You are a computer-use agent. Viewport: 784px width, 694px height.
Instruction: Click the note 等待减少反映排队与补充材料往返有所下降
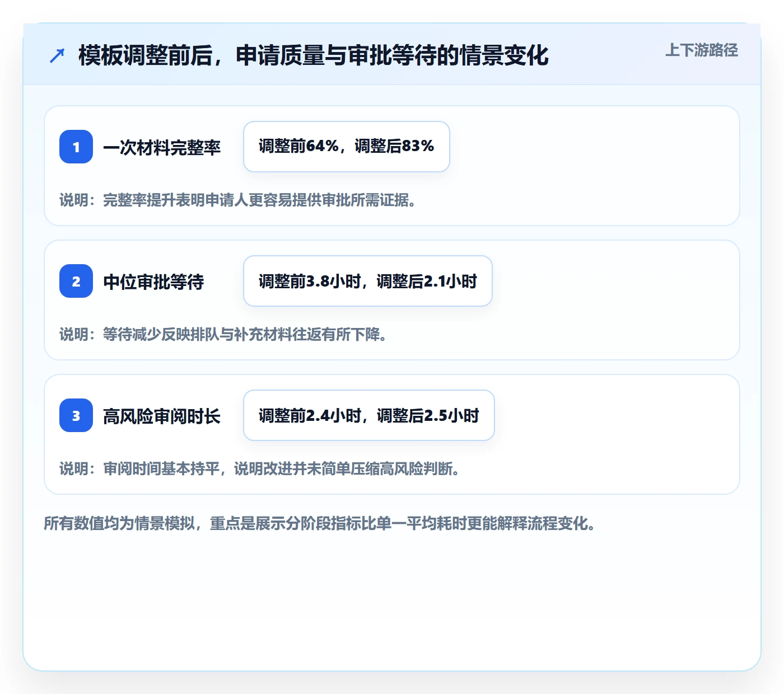point(224,335)
